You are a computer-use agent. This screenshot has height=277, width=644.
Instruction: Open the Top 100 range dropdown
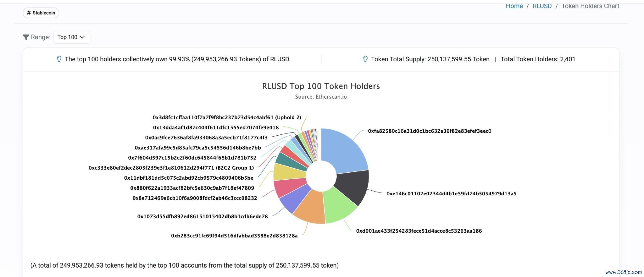[x=71, y=37]
